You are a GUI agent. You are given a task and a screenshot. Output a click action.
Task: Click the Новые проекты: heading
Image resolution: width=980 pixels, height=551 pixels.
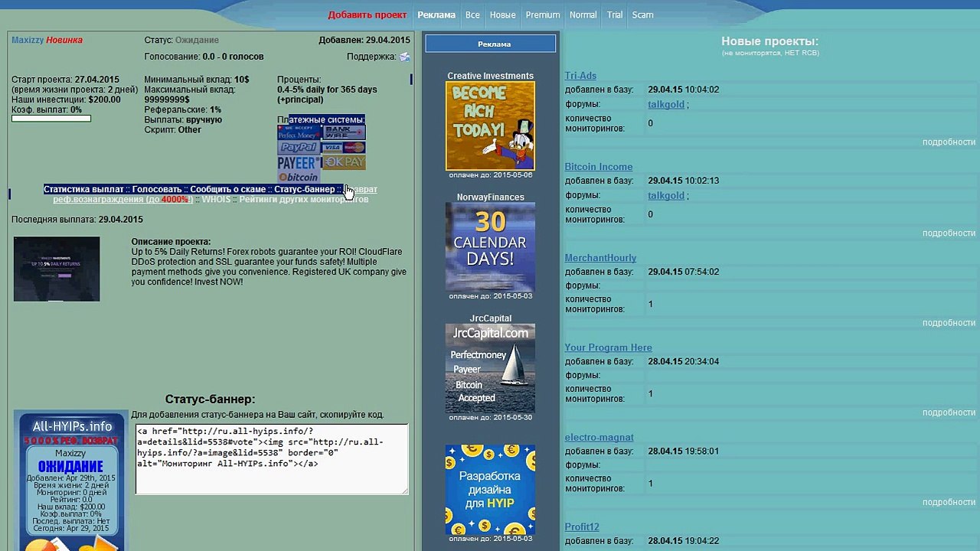769,41
